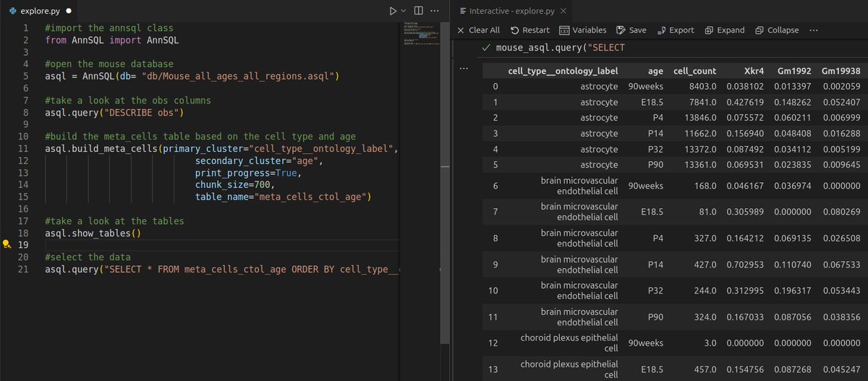Restart the interactive kernel

point(529,30)
